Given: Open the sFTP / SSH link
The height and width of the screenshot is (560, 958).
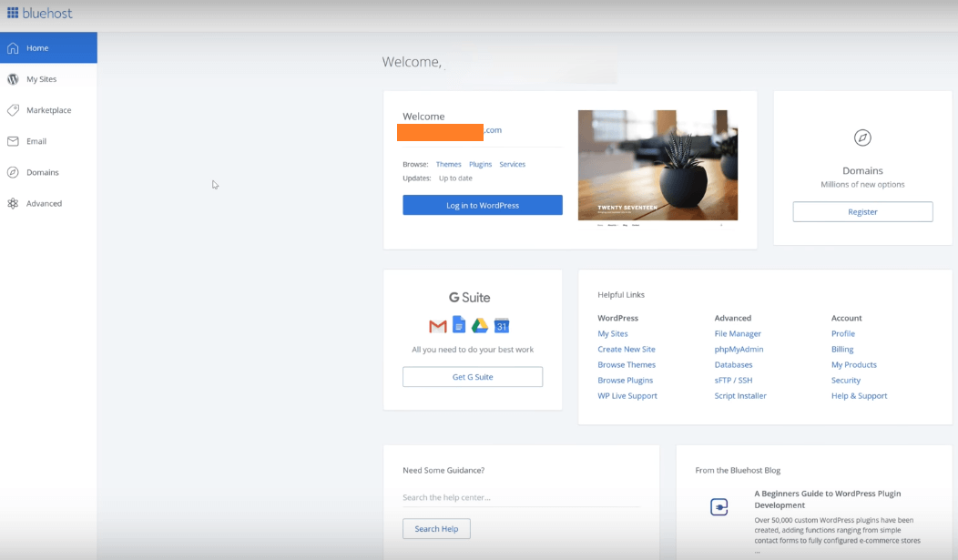Looking at the screenshot, I should pos(733,380).
